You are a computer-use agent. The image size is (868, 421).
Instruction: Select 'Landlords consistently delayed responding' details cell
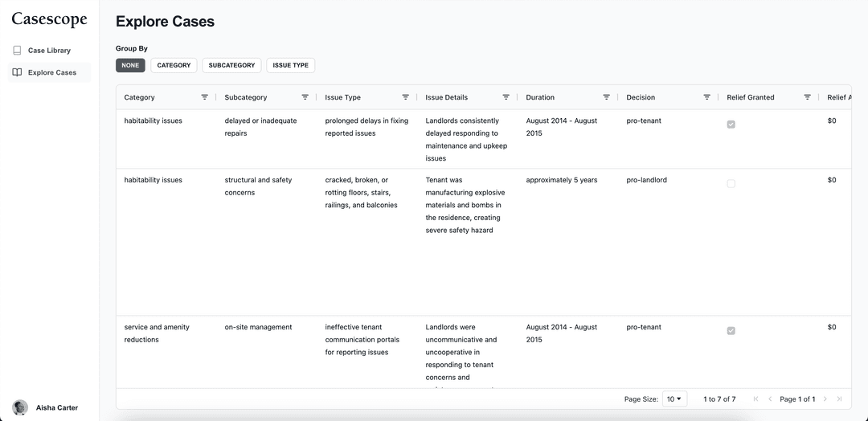tap(466, 140)
